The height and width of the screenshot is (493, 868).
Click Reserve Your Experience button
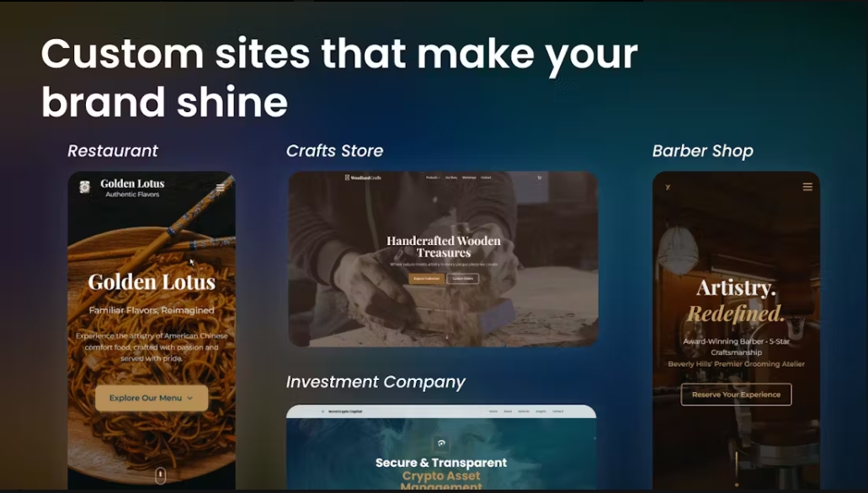[736, 394]
